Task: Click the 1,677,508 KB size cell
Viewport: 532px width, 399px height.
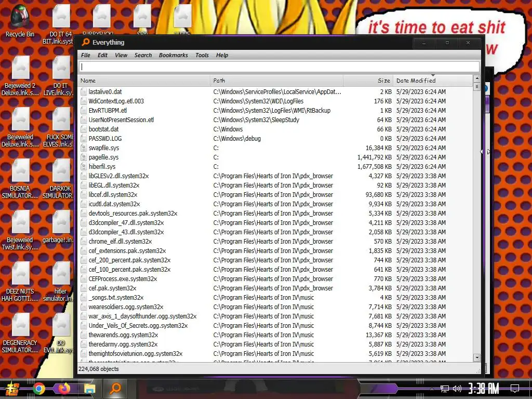Action: [374, 167]
